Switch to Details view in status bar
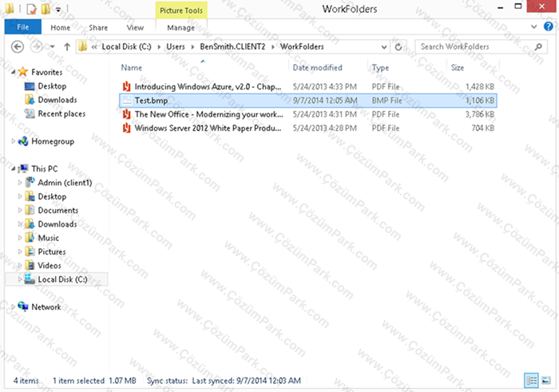 531,381
